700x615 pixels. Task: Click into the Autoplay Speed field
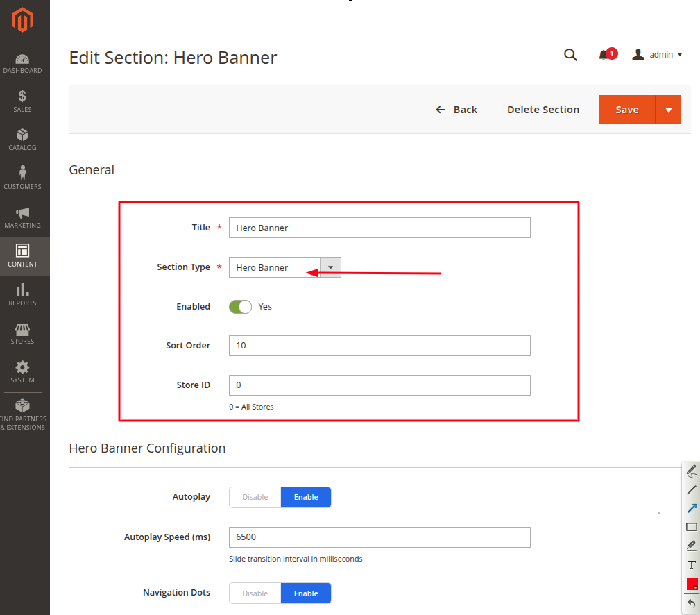pos(379,537)
